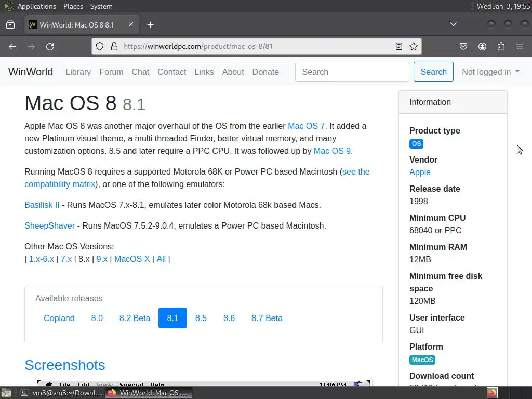Viewport: 532px width, 399px height.
Task: Open the Applications menu
Action: coord(37,6)
